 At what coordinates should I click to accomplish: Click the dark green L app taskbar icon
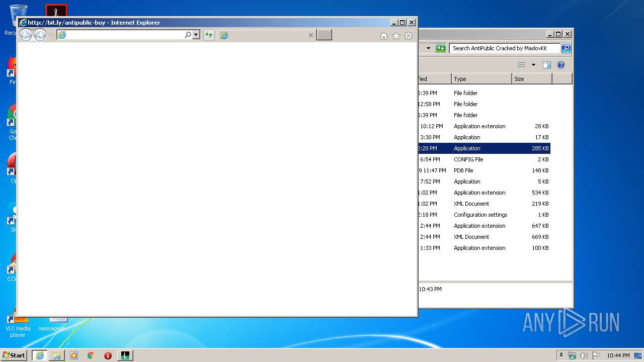pos(125,355)
